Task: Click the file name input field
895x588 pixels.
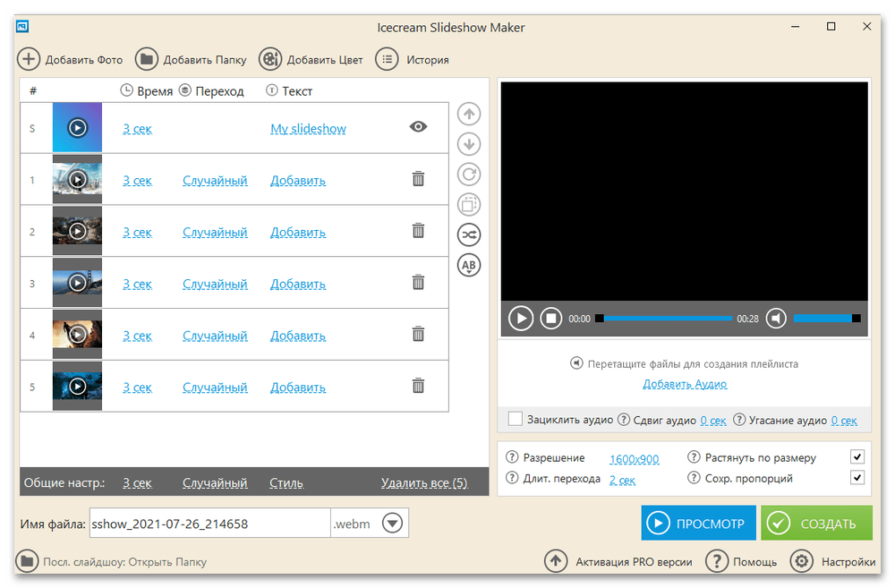Action: [209, 524]
